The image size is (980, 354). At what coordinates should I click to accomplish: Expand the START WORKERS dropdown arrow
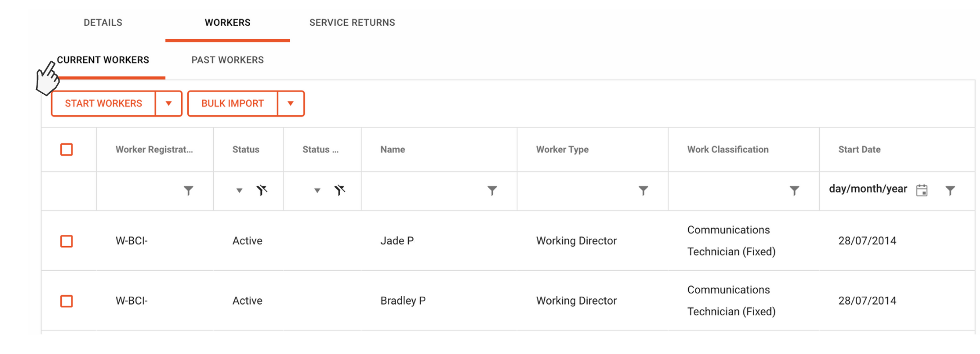168,103
